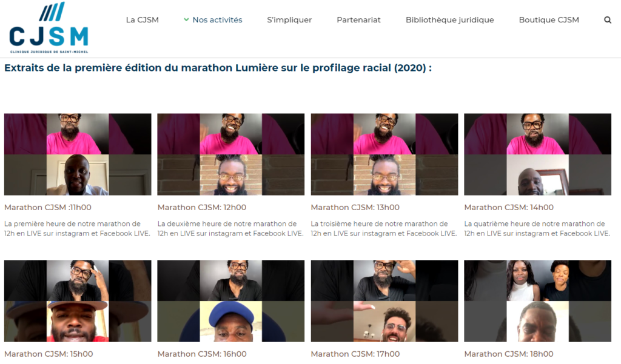Expand the Nos activités dropdown chevron
The image size is (621, 364).
point(186,20)
